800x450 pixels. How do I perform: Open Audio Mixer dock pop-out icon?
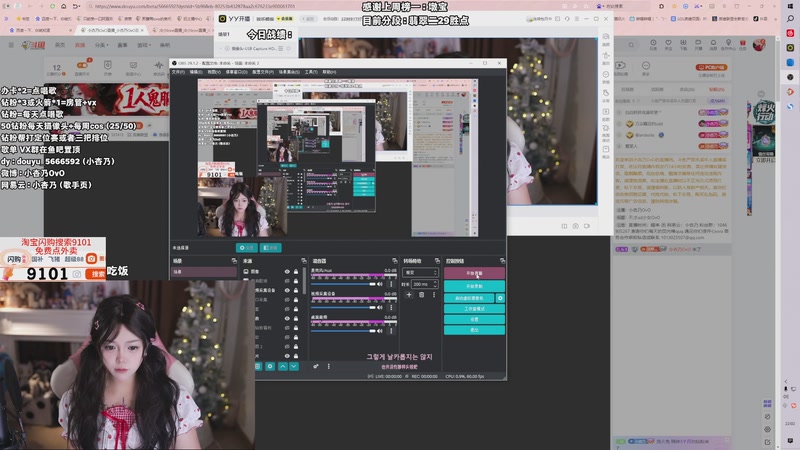[394, 261]
